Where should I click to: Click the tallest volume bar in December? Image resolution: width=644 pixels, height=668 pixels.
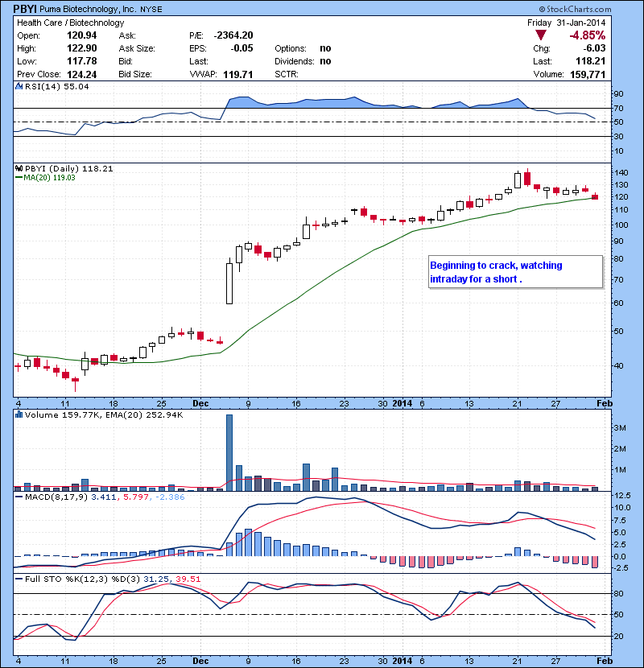(229, 452)
